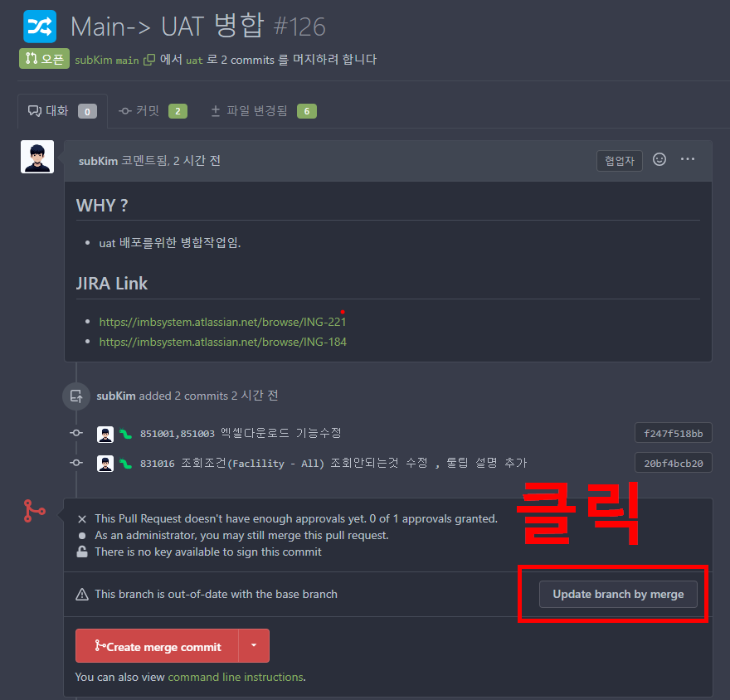Screen dimensions: 730x700
Task: Expand the merge method dropdown arrow
Action: tap(254, 645)
